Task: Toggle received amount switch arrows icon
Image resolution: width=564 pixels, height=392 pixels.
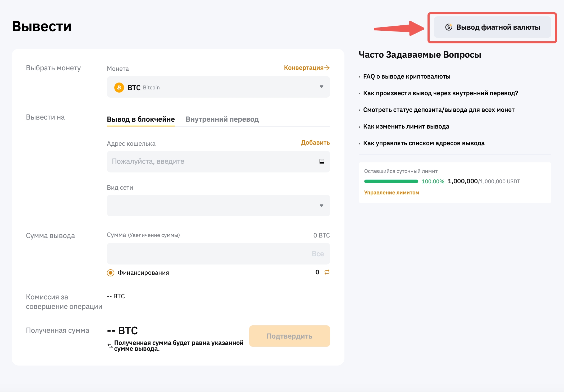Action: click(x=110, y=346)
